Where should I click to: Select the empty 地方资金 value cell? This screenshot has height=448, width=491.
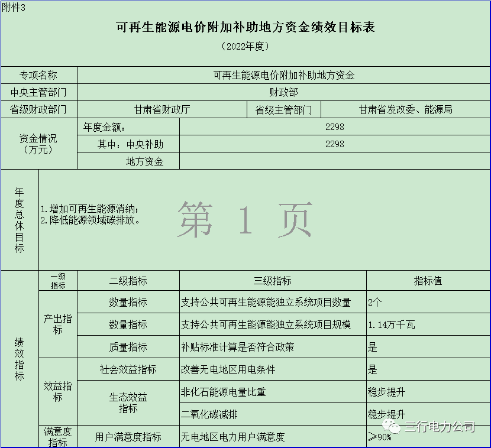coord(334,161)
